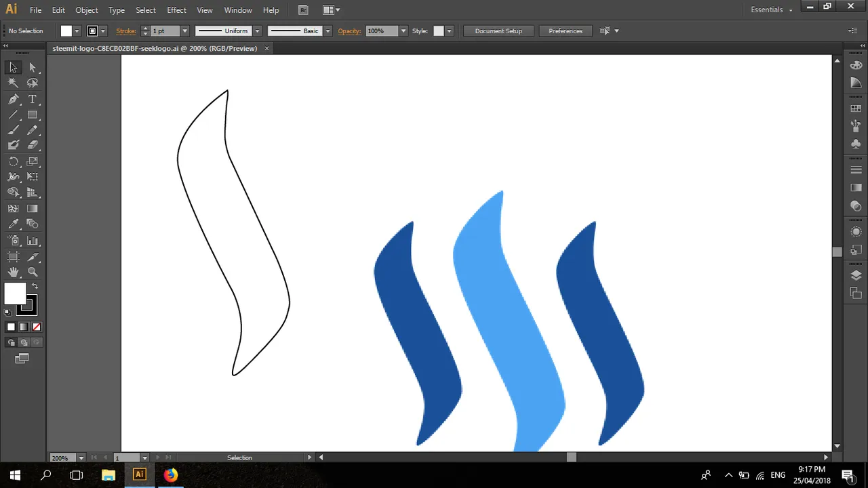Select the Perspective Grid tool
This screenshot has height=488, width=868.
tap(33, 192)
